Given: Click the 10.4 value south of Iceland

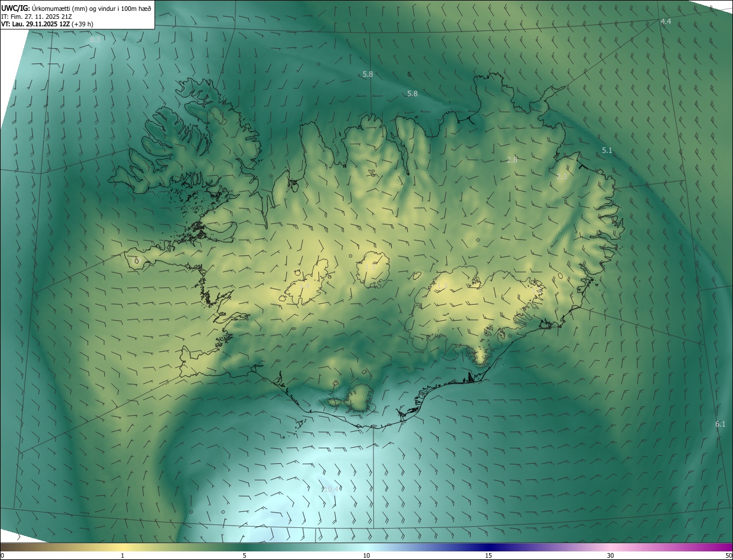Looking at the screenshot, I should [330, 490].
